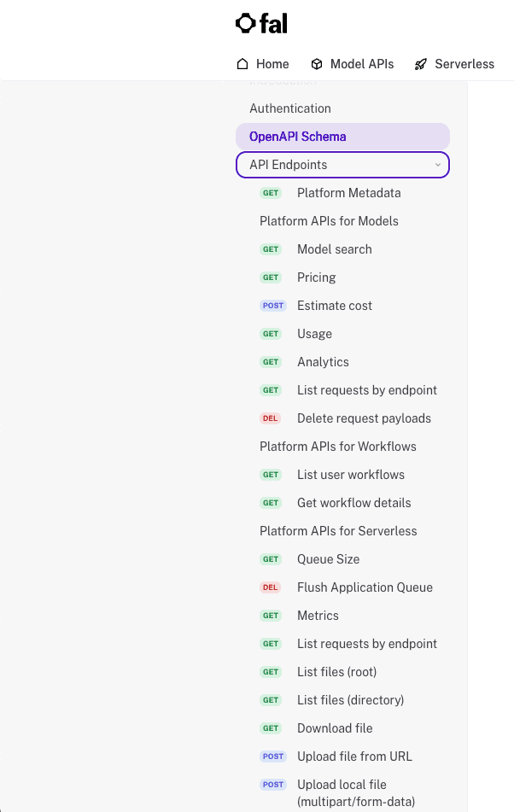The width and height of the screenshot is (514, 812).
Task: Open the Platform APIs for Serverless section
Action: (x=338, y=531)
